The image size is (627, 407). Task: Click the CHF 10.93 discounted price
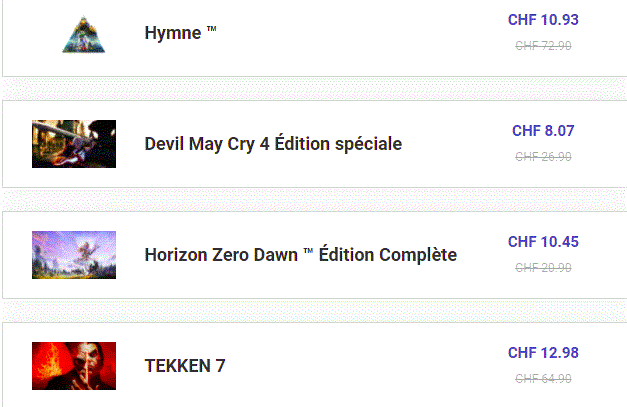[543, 20]
